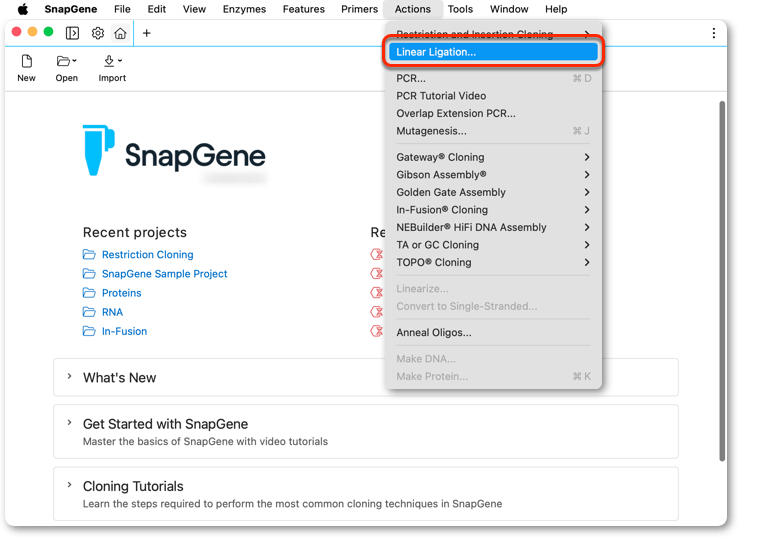This screenshot has width=765, height=537.
Task: Click the SnapGene Sample Project folder icon
Action: [89, 274]
